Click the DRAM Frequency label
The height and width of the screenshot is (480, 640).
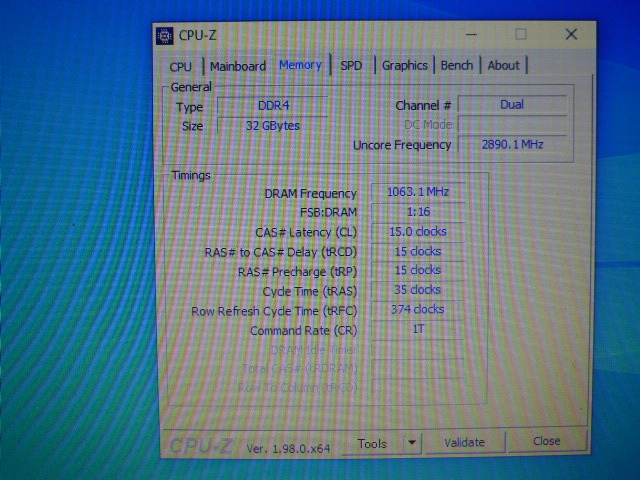click(x=311, y=193)
